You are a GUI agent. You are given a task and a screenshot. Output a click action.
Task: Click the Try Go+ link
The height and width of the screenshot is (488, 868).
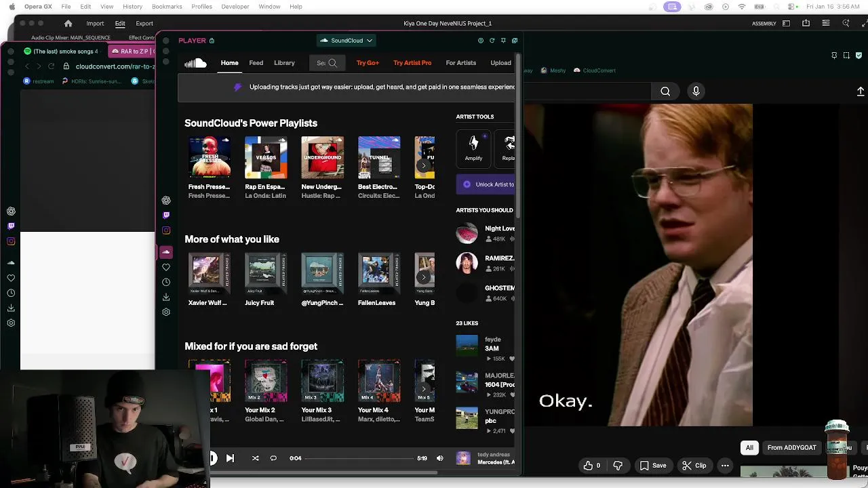[x=368, y=63]
